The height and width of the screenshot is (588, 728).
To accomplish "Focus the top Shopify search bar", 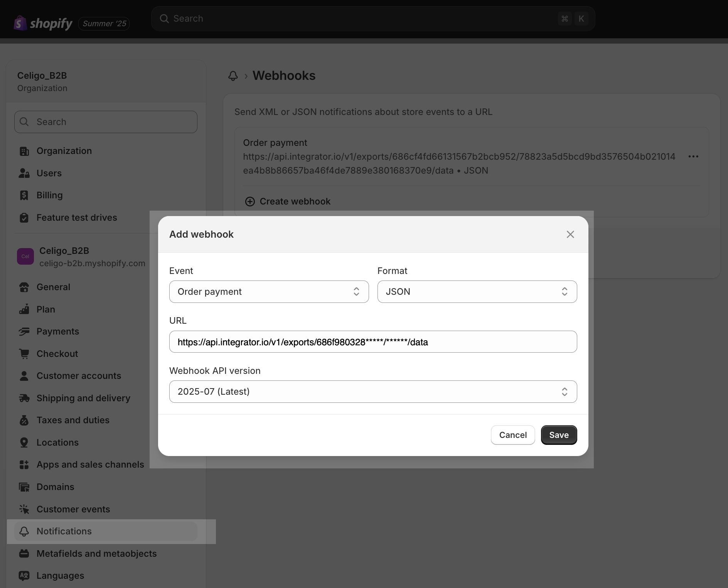I will point(373,19).
